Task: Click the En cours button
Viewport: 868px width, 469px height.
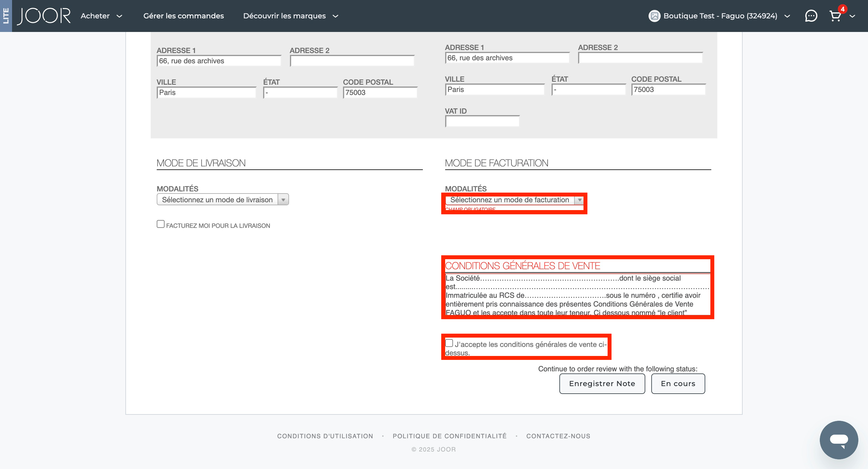Action: point(678,383)
